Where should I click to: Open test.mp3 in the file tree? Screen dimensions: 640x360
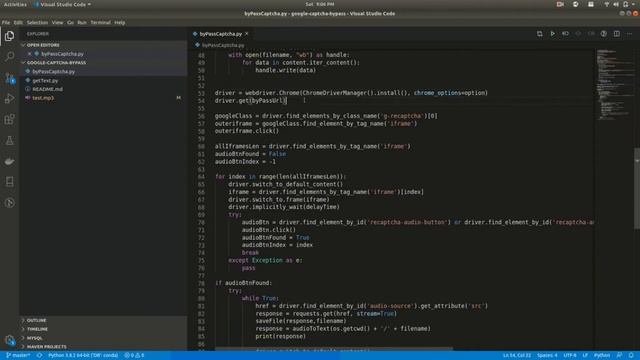[43, 98]
